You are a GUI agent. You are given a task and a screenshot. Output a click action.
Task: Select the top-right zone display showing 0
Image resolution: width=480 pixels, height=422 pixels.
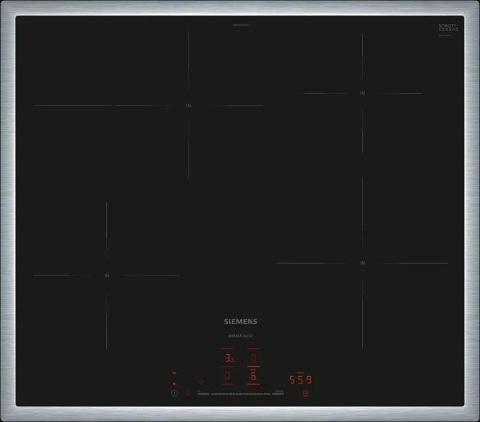[253, 358]
